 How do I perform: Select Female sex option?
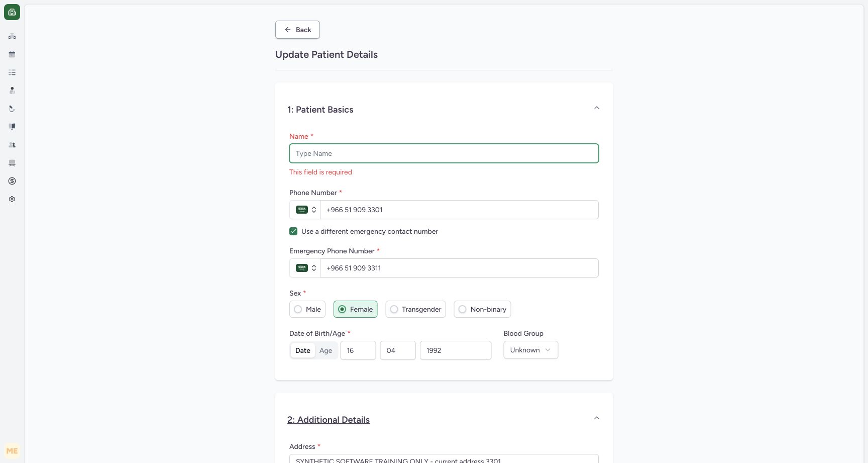click(355, 309)
